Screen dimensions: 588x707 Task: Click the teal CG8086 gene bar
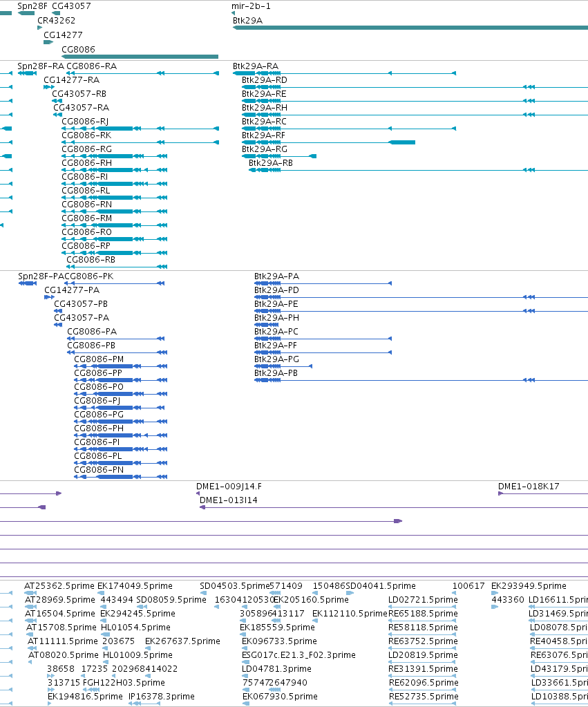(x=140, y=57)
